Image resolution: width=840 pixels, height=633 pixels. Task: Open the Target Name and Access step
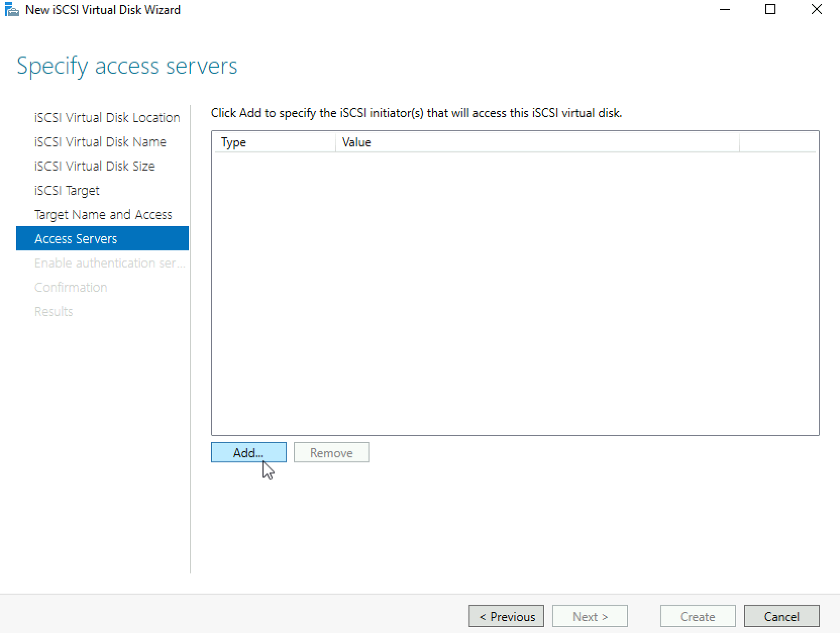point(102,215)
